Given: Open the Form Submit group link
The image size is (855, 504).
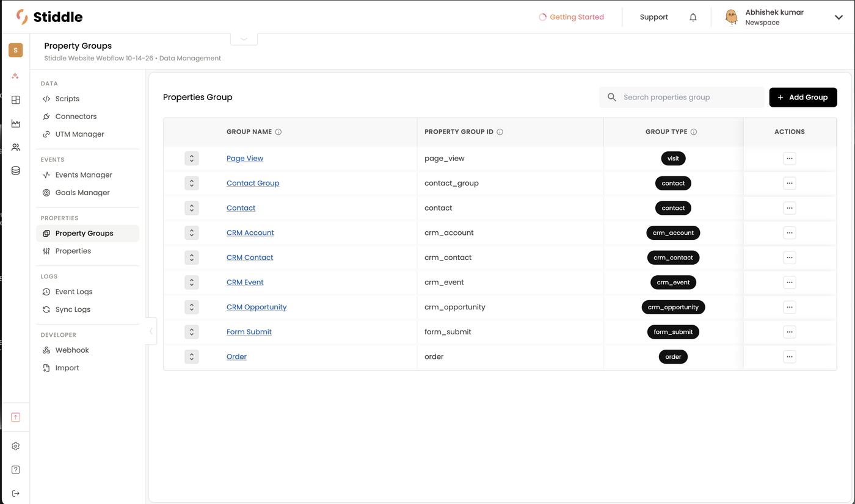Looking at the screenshot, I should tap(249, 332).
